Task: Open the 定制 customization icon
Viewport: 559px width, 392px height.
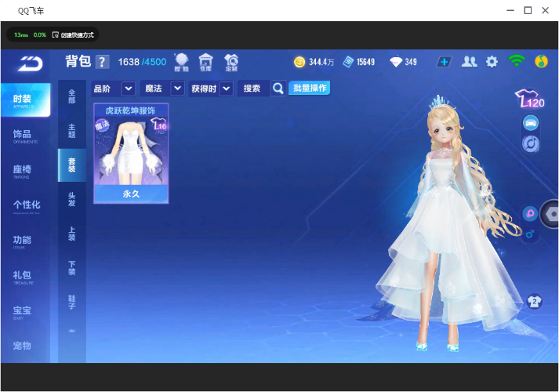Action: point(231,63)
